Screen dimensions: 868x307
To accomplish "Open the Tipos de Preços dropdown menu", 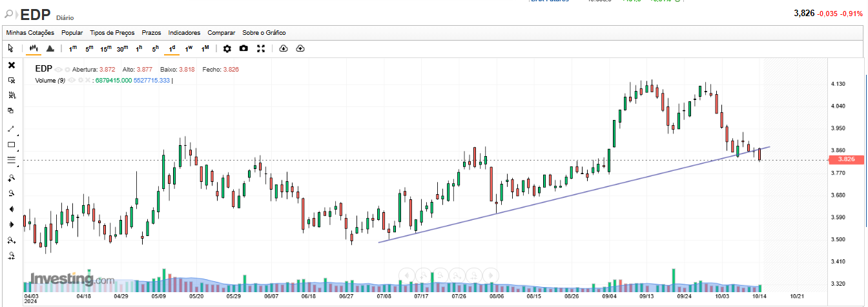I will pyautogui.click(x=112, y=32).
